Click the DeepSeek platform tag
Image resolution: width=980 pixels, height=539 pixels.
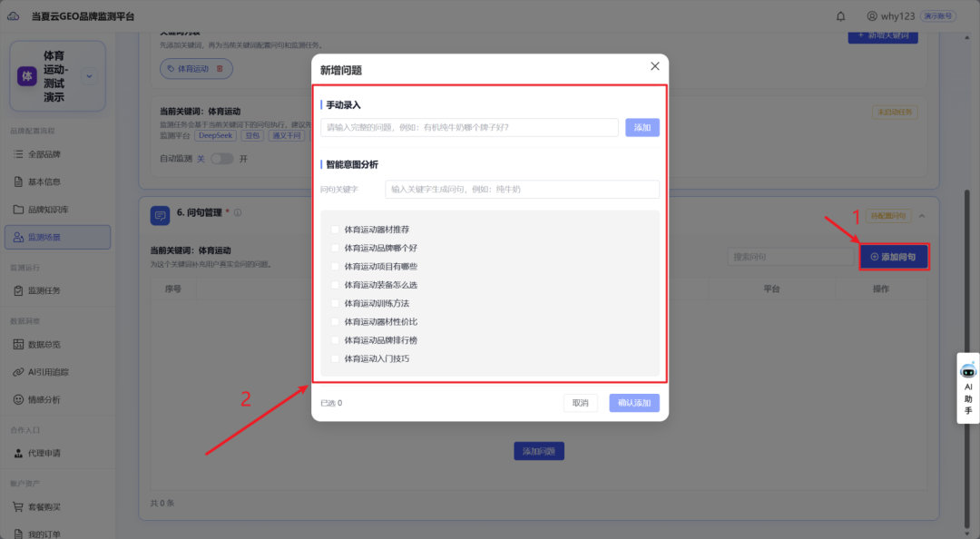216,136
